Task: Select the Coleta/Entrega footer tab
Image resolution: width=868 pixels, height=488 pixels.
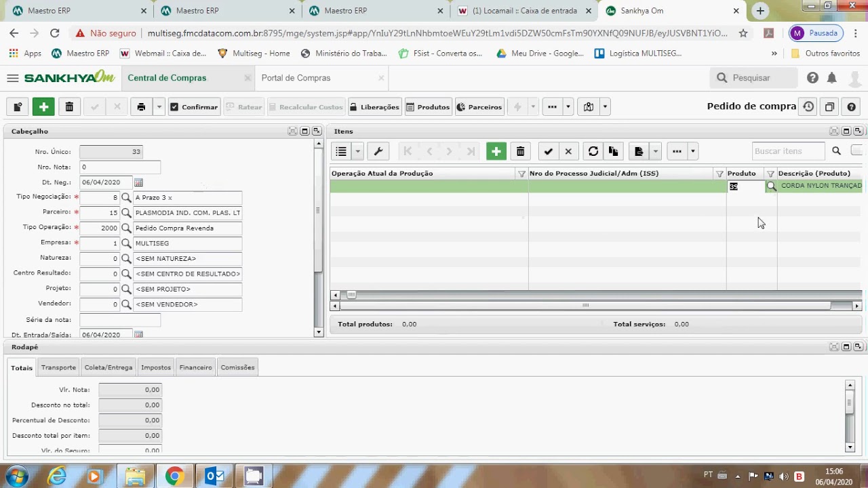Action: pos(108,367)
